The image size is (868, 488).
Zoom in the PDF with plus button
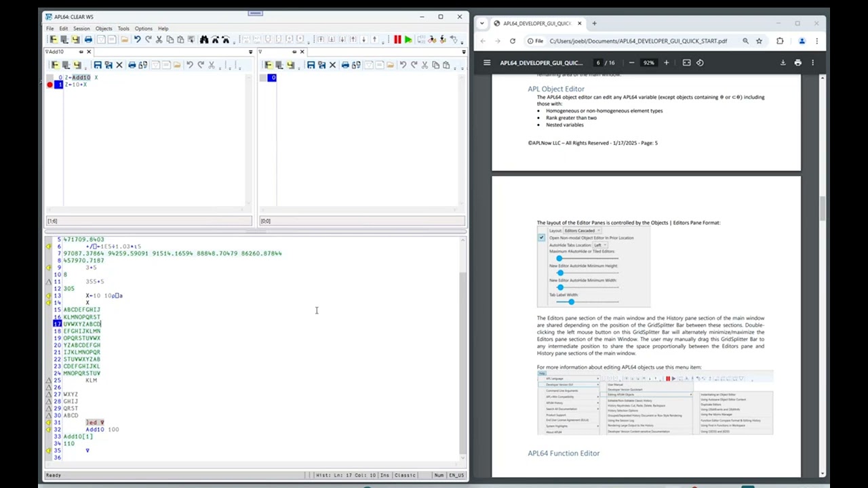pyautogui.click(x=666, y=62)
